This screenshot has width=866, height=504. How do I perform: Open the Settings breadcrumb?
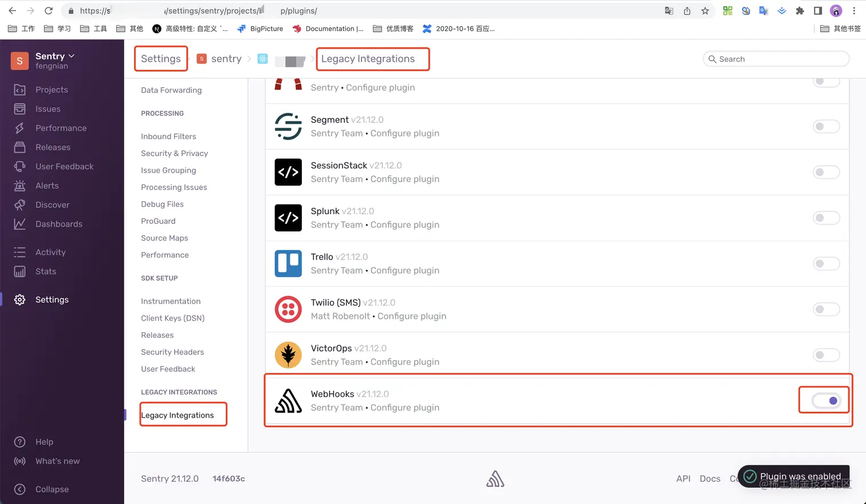tap(161, 58)
